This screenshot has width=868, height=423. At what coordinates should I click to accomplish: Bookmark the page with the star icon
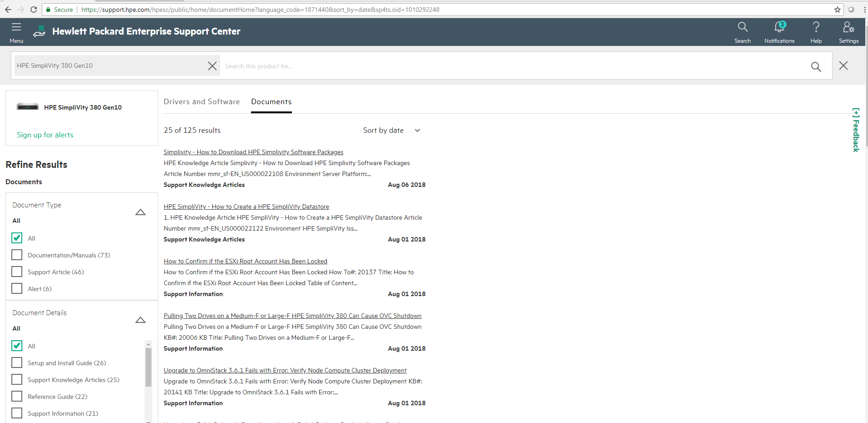[x=837, y=9]
